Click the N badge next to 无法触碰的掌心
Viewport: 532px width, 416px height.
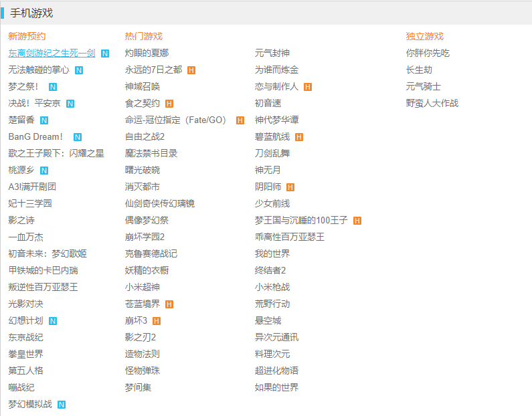click(79, 70)
